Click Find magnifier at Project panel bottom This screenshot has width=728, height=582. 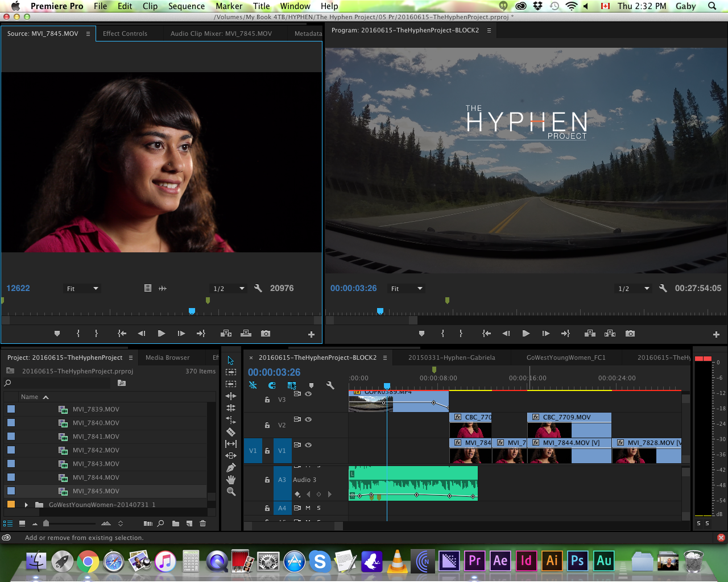tap(160, 523)
